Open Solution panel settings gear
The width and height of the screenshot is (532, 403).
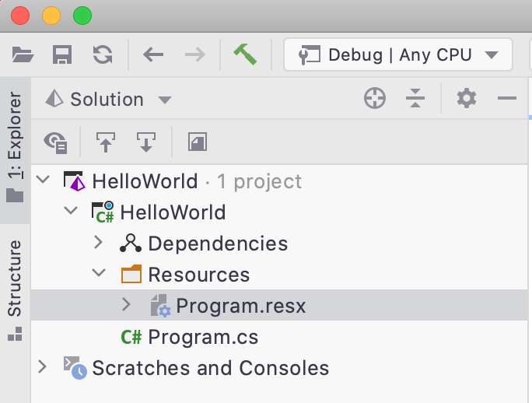click(x=466, y=99)
